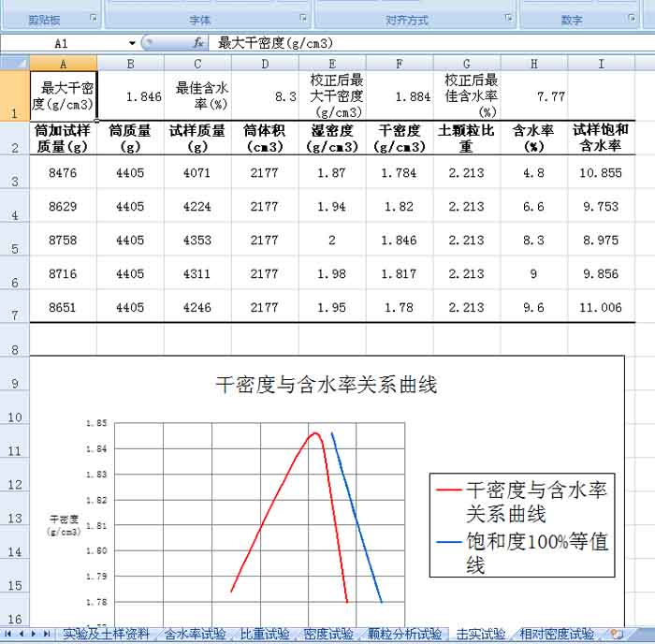Click the insert new worksheet icon
The width and height of the screenshot is (655, 644).
616,635
